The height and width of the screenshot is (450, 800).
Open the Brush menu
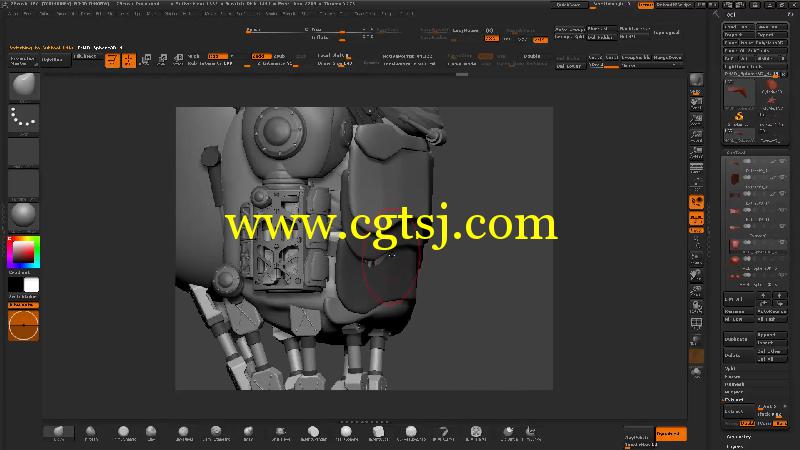coord(28,13)
